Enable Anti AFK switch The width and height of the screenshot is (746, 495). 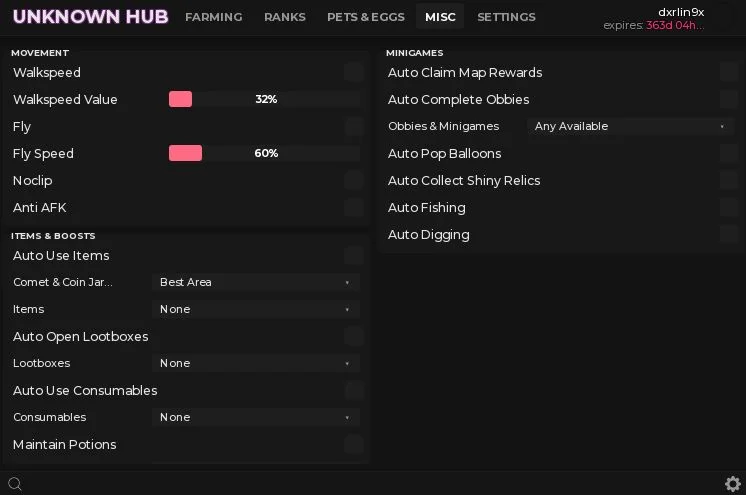[354, 208]
